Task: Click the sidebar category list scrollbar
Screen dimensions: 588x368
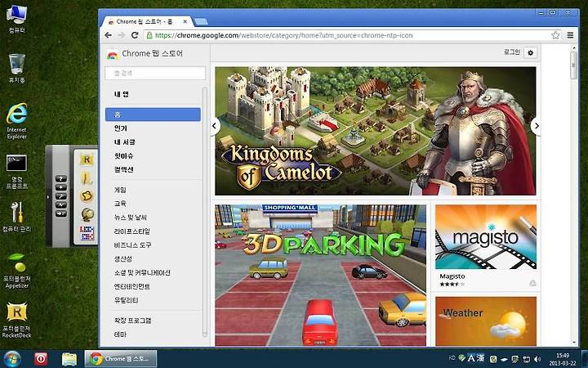Action: (x=205, y=212)
